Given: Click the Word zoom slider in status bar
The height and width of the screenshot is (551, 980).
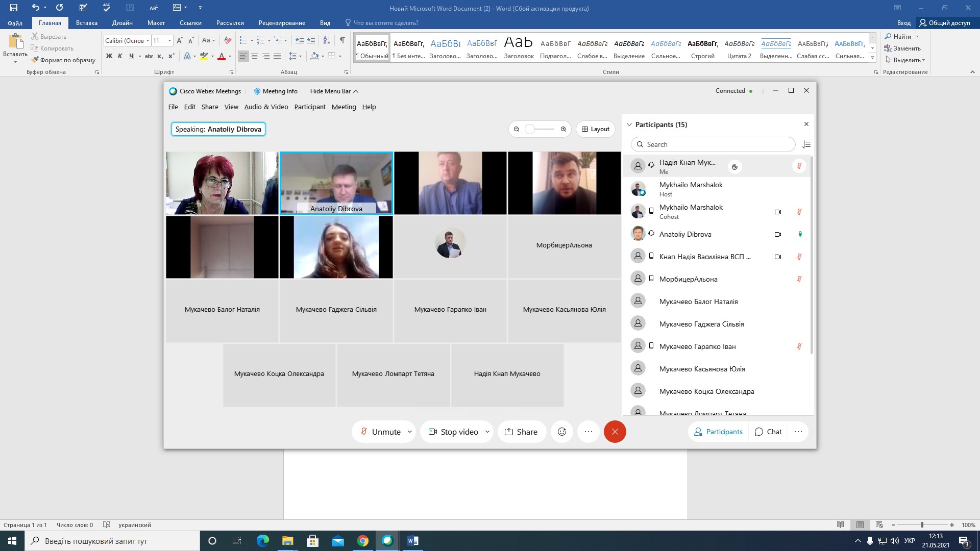Looking at the screenshot, I should 922,524.
